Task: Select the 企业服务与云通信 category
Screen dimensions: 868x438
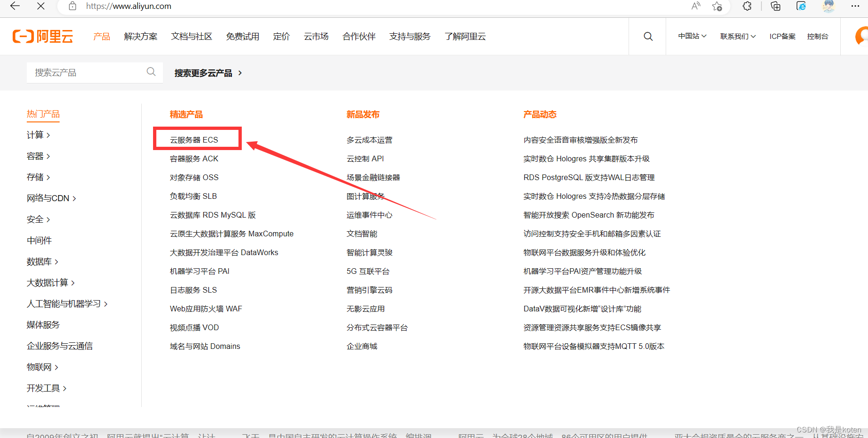Action: [x=60, y=346]
